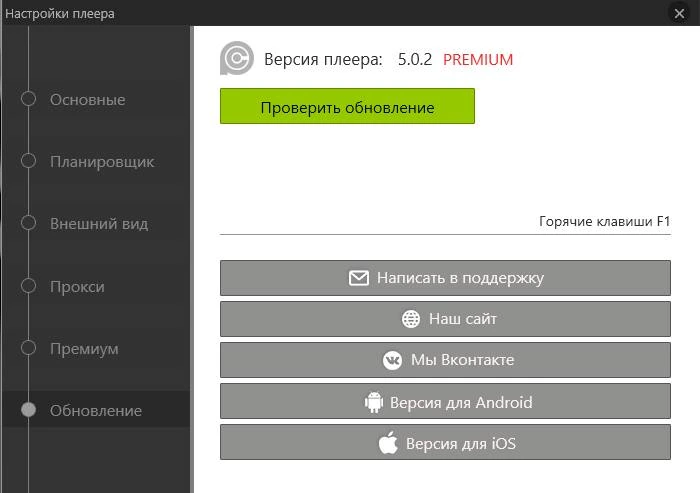Click the red PREMIUM label

[478, 59]
